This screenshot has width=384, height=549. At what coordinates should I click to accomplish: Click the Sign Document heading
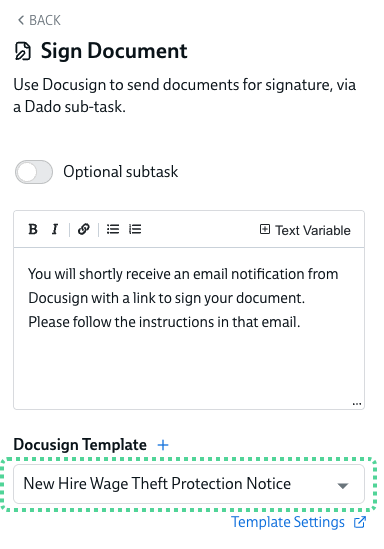pos(114,51)
